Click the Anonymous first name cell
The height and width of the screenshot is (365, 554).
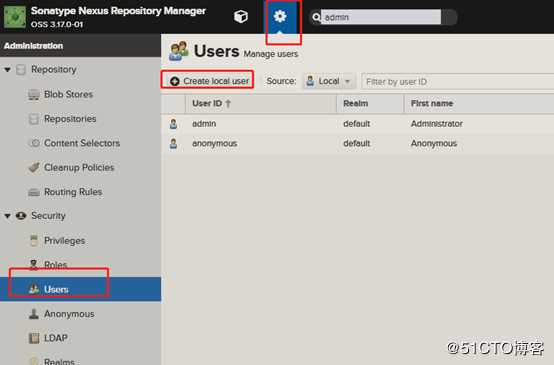(x=434, y=143)
